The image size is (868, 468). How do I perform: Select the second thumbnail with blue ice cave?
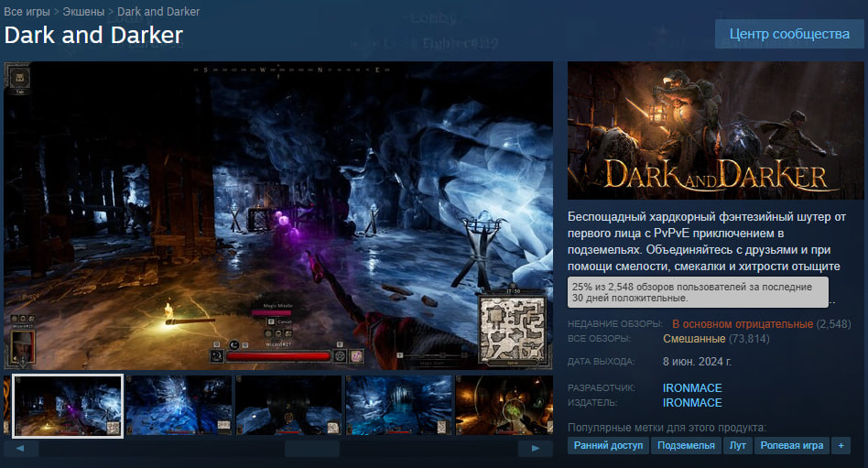[179, 405]
